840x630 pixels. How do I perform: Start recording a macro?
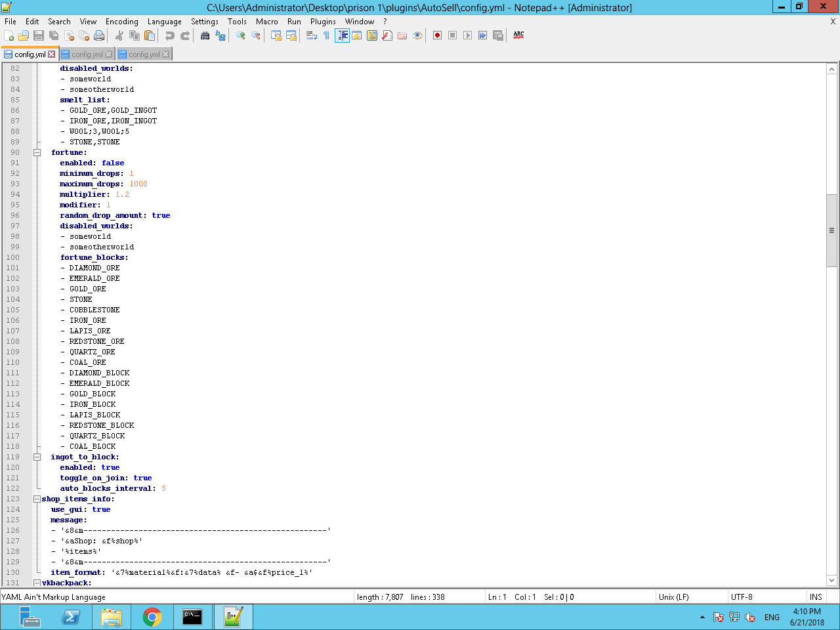point(437,35)
